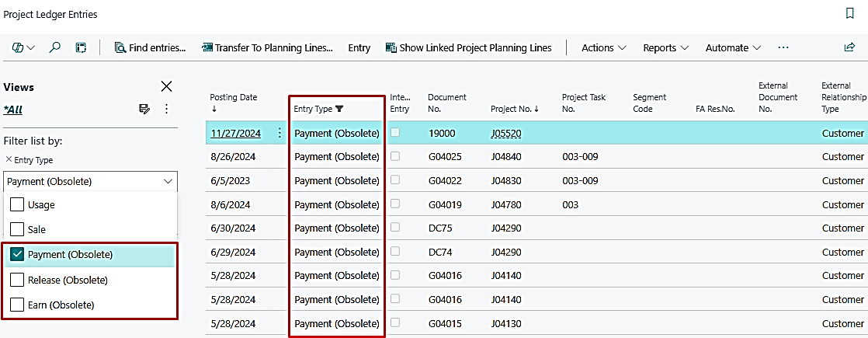Open the Reports dropdown menu
Screen dimensions: 868x338
click(665, 47)
